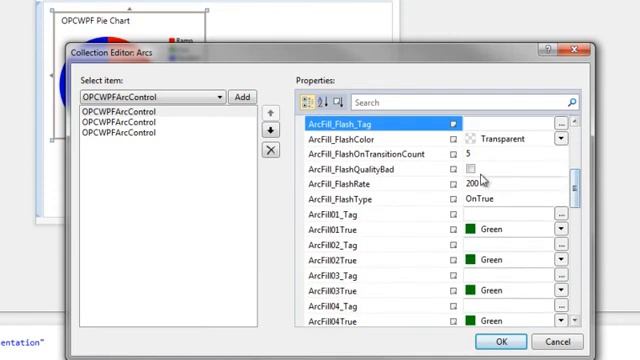Click ArcFill01True green color swatch
The width and height of the screenshot is (640, 360).
(471, 229)
